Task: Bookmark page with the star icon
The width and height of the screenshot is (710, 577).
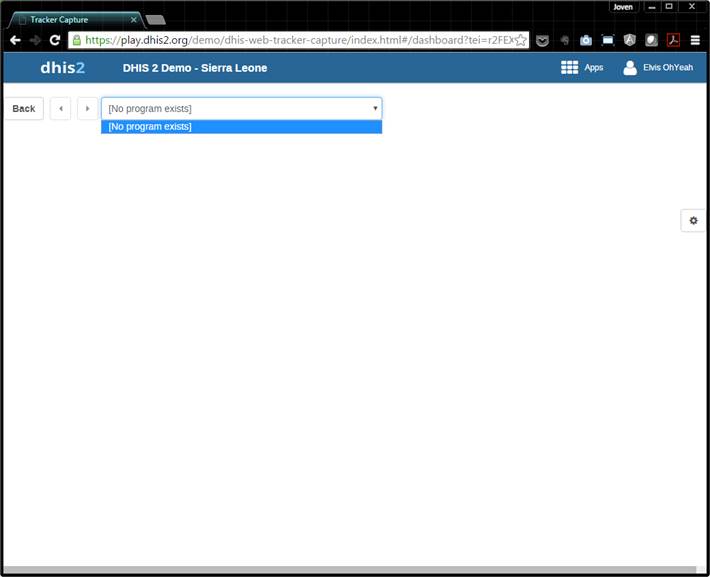Action: [x=521, y=40]
